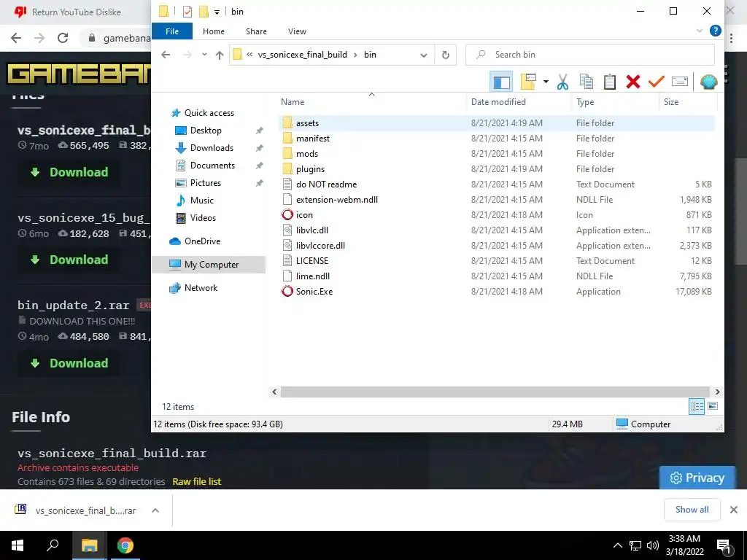Click the Explorer Help question mark icon
Screen dimensions: 747x560
click(715, 31)
